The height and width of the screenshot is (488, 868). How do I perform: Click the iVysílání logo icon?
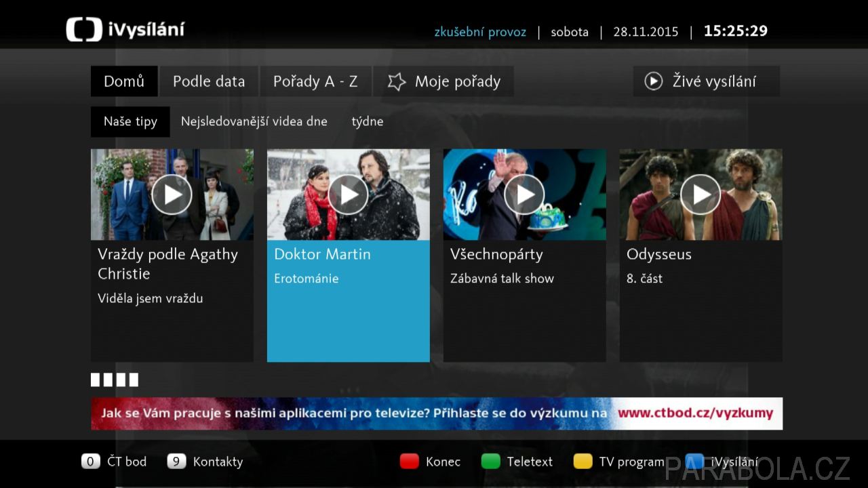(x=84, y=30)
